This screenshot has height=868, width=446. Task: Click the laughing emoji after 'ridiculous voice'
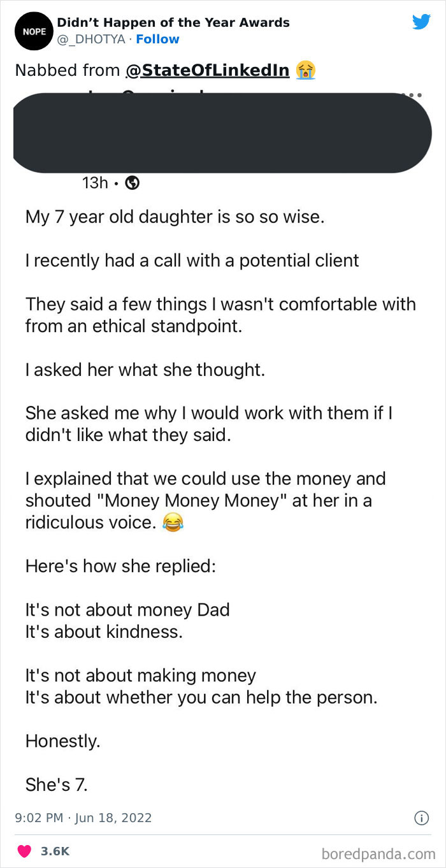(x=171, y=523)
